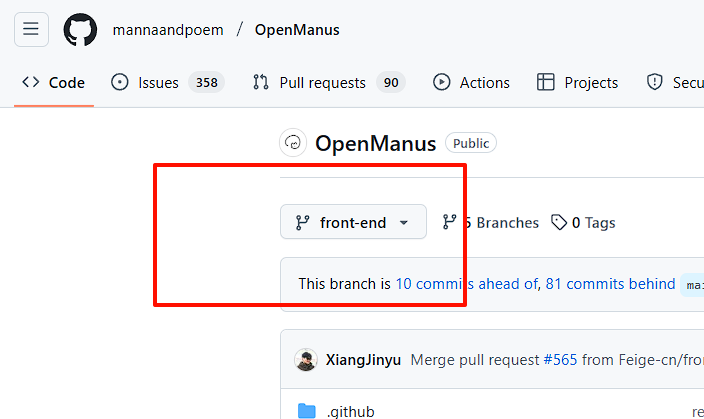Open the hamburger navigation menu
The width and height of the screenshot is (704, 419).
(x=31, y=30)
